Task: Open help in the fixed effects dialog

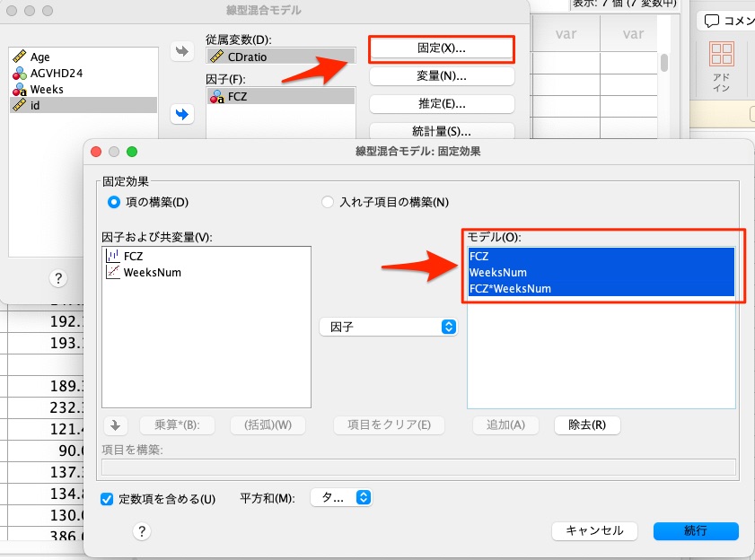Action: 140,531
